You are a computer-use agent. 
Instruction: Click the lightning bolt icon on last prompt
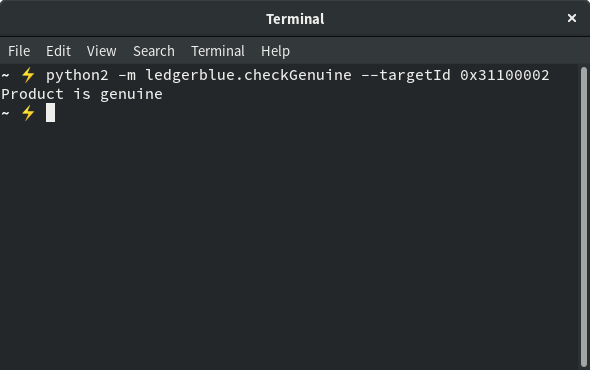(28, 113)
